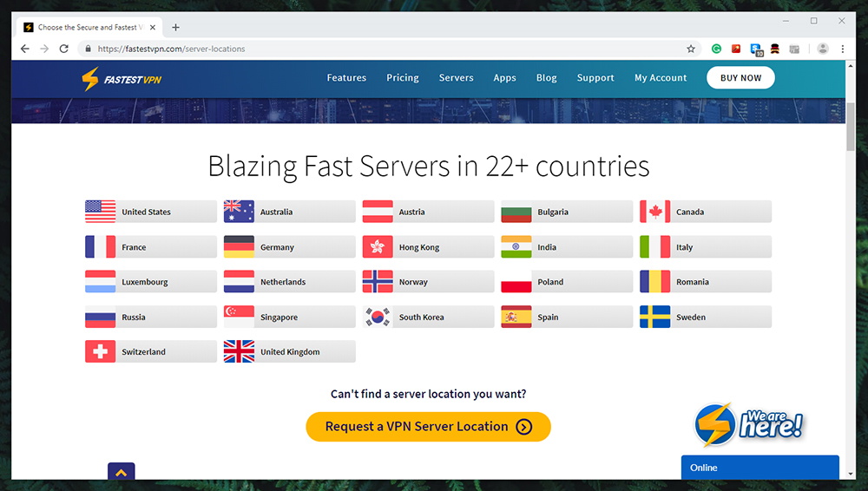Click the "United Kingdom" country label
The width and height of the screenshot is (868, 491).
click(290, 352)
